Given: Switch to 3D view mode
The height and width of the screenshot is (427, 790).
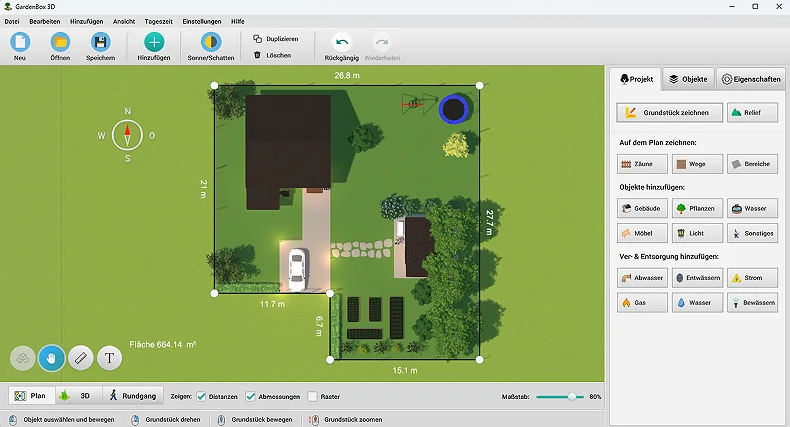Looking at the screenshot, I should (78, 396).
